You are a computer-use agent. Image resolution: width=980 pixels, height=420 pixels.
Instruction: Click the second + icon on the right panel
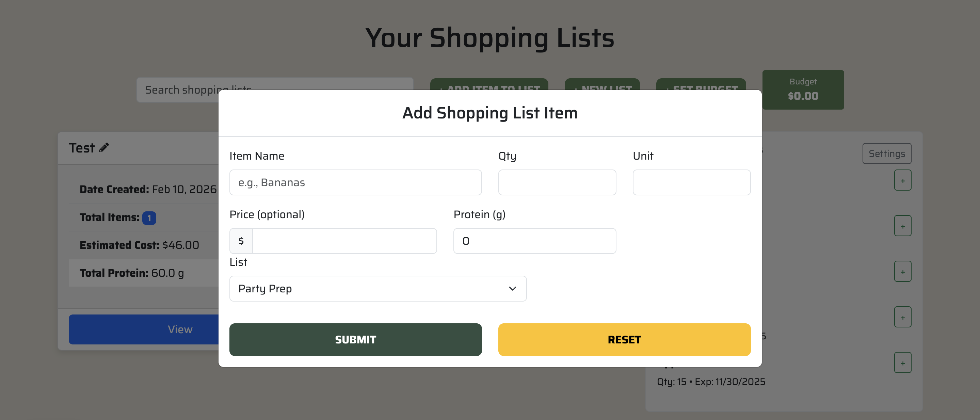(x=903, y=225)
